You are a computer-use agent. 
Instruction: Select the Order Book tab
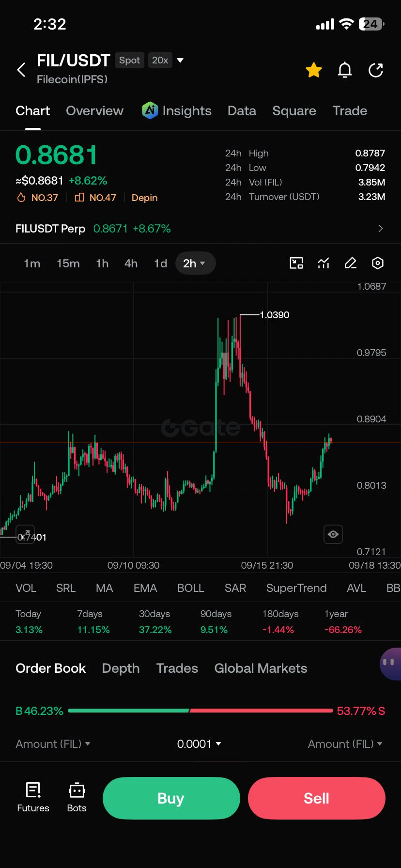(50, 668)
